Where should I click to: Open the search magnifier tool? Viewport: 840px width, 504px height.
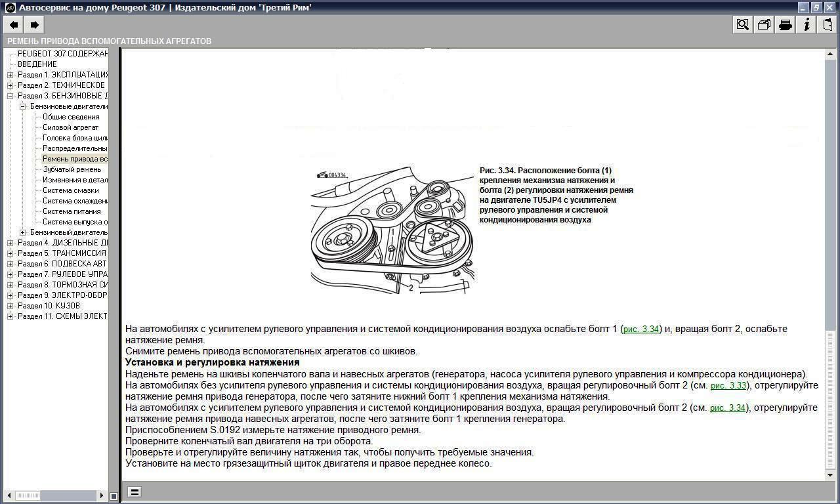tap(743, 25)
